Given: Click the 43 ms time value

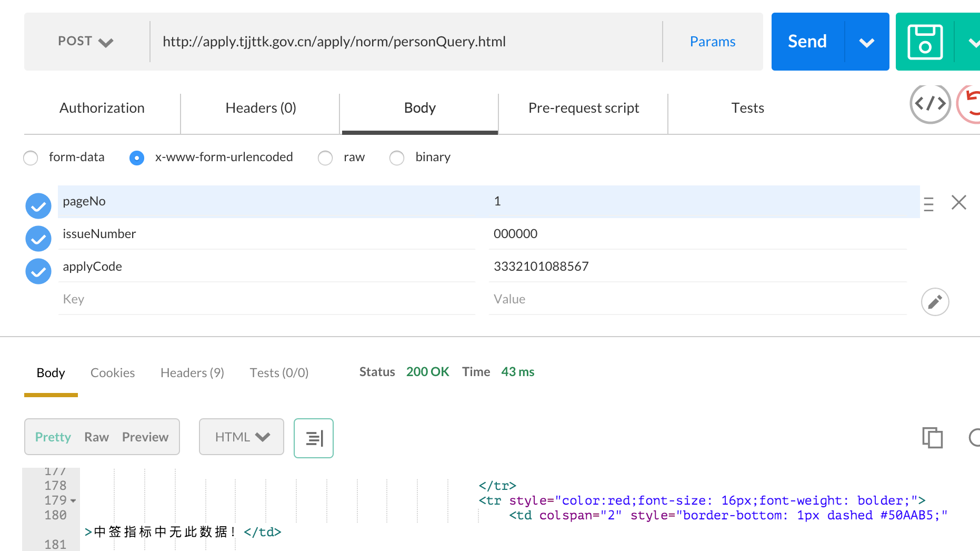Looking at the screenshot, I should pyautogui.click(x=518, y=372).
